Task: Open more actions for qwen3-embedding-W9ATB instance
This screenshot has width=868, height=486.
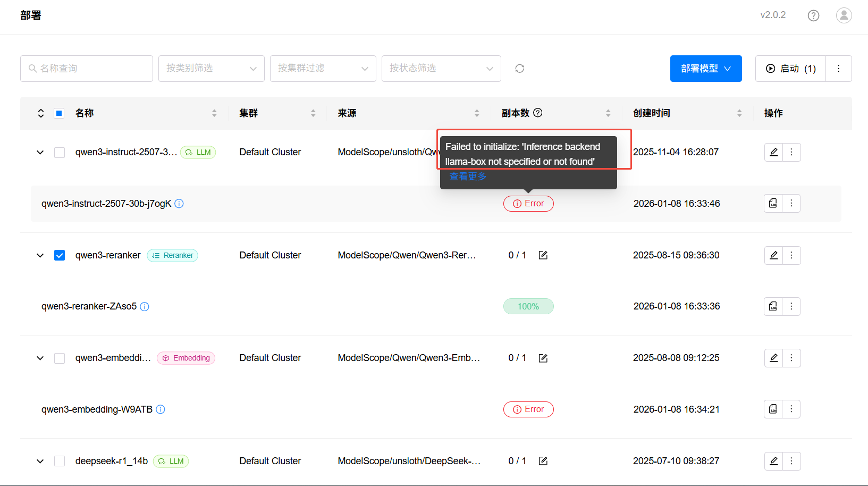Action: click(x=791, y=409)
